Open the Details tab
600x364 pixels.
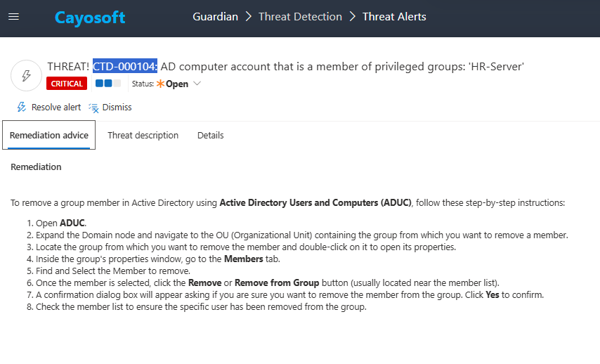point(210,136)
